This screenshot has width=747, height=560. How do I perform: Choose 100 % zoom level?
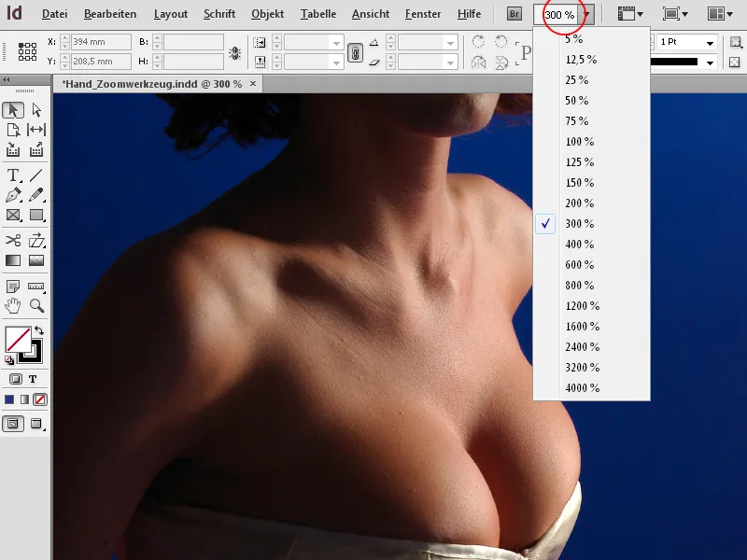(591, 142)
